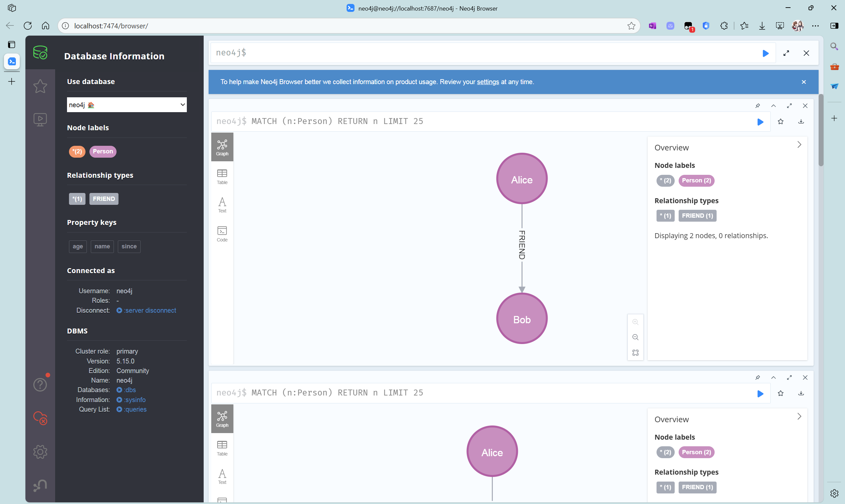Open the Favorites star sidebar icon
The height and width of the screenshot is (504, 845).
click(40, 86)
